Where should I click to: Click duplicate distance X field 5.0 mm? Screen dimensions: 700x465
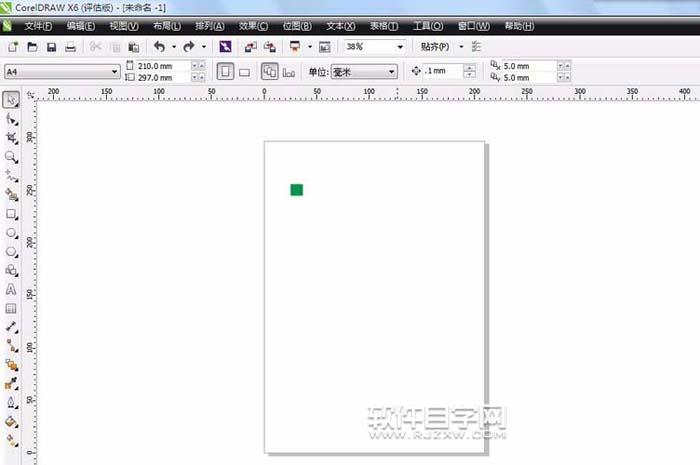coord(529,66)
